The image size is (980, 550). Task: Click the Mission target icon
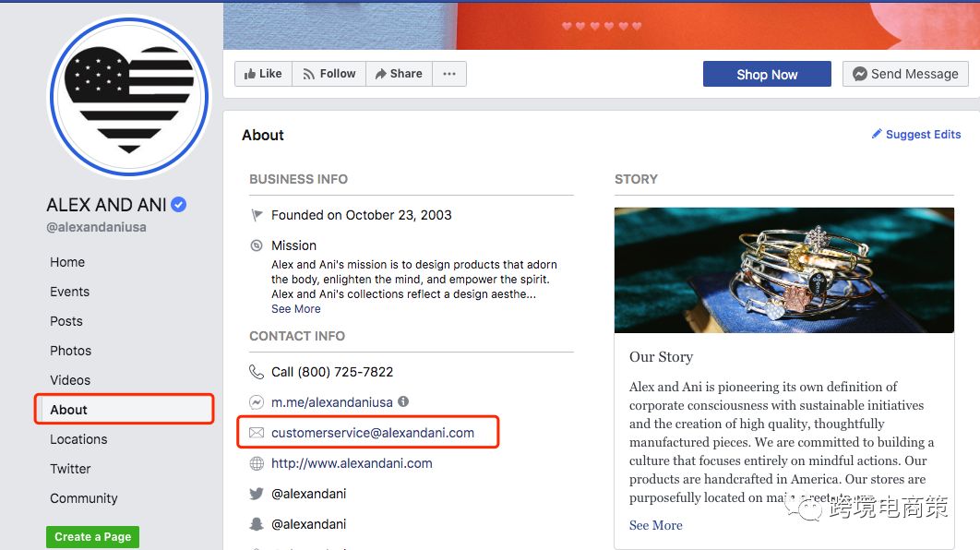click(x=257, y=245)
